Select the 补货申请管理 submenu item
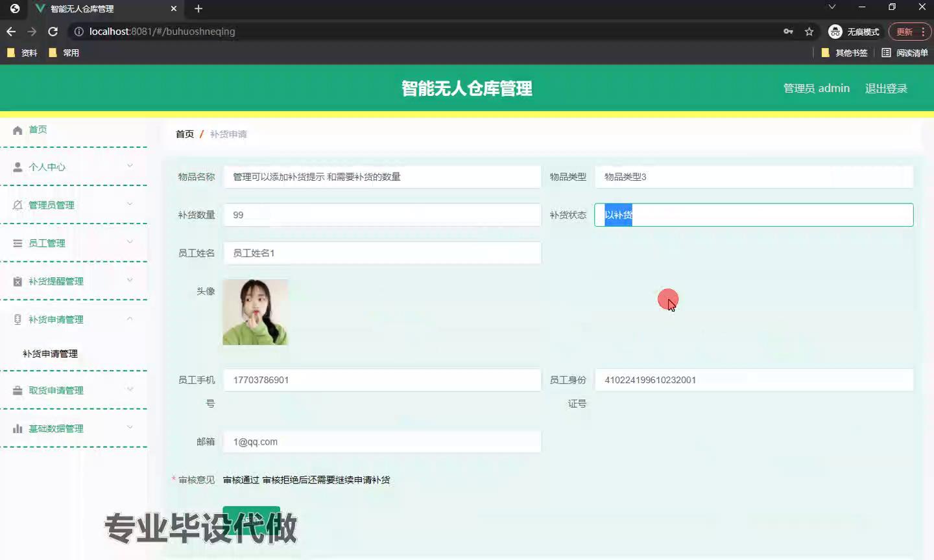This screenshot has height=560, width=934. (x=50, y=354)
